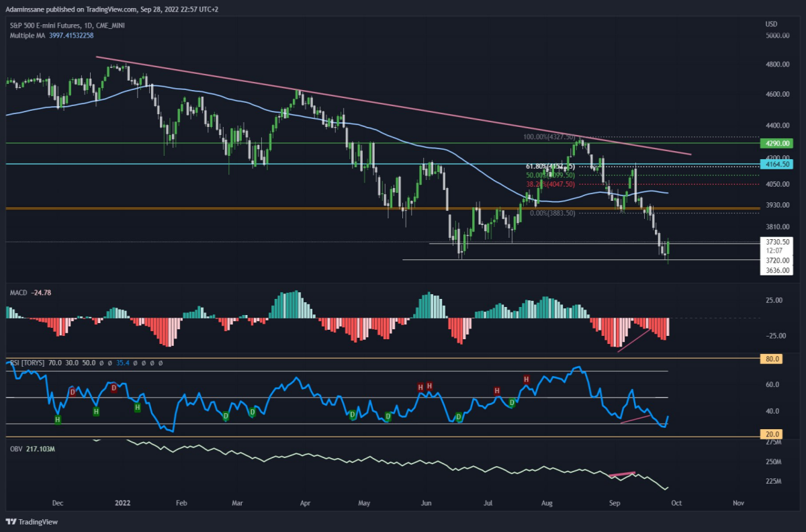Click Aug on the time axis
Viewport: 806px width, 532px height.
click(546, 502)
